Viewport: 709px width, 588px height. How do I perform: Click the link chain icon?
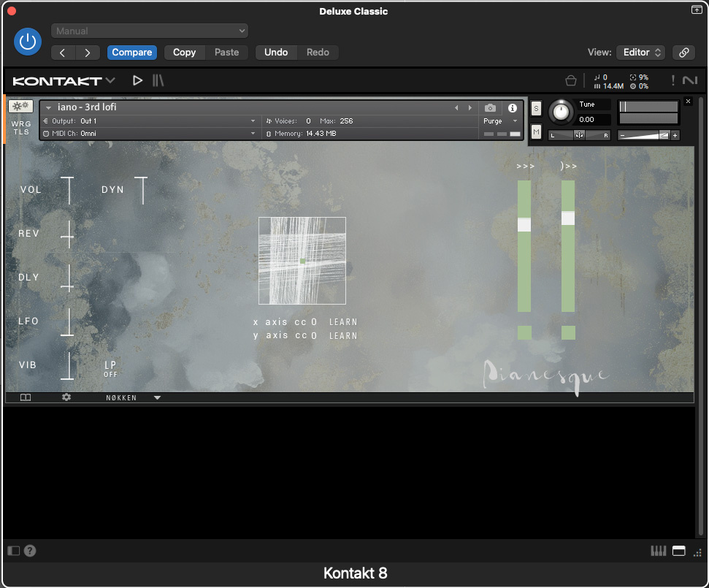pyautogui.click(x=683, y=53)
